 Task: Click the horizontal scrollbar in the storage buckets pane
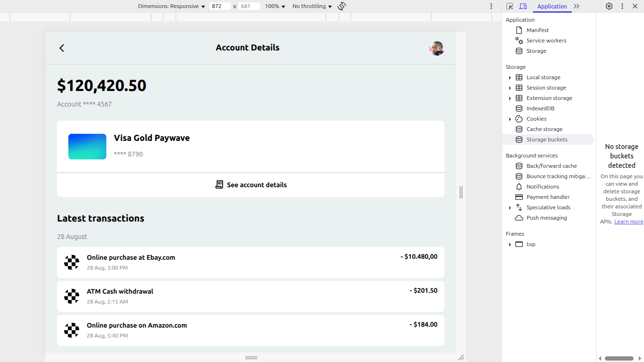619,358
